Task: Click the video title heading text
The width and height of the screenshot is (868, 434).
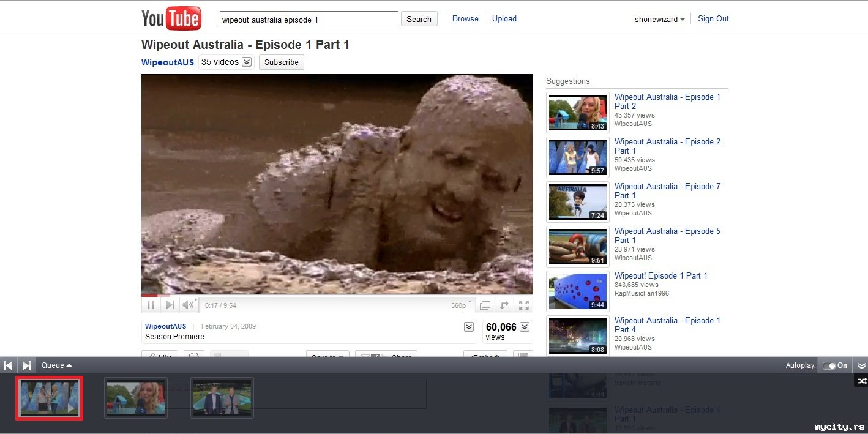Action: tap(245, 45)
